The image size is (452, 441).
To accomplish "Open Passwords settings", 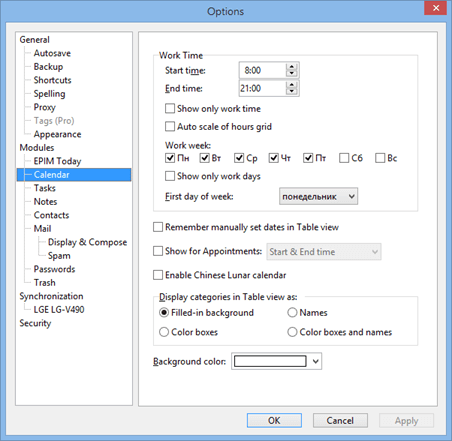I will [x=54, y=269].
